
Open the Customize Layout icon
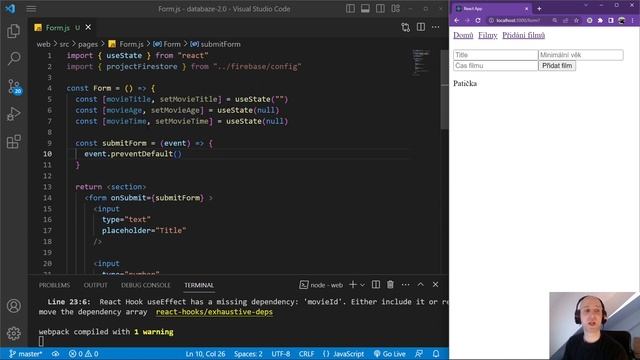point(396,9)
